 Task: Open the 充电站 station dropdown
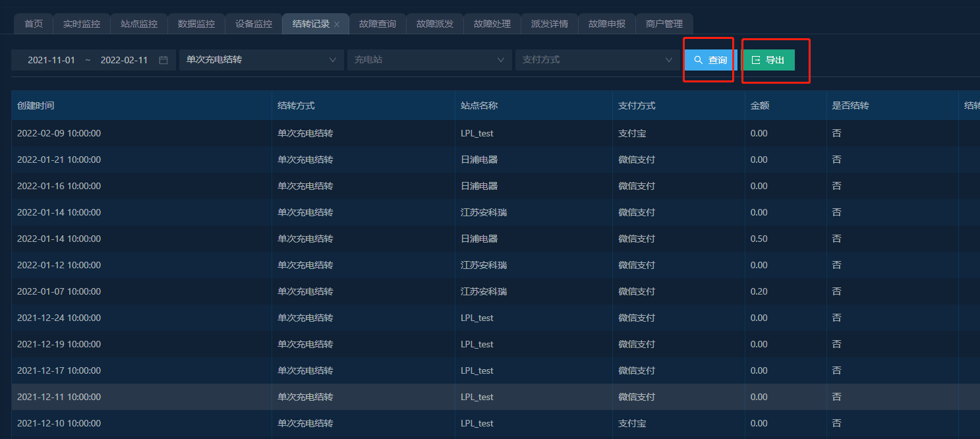(429, 60)
